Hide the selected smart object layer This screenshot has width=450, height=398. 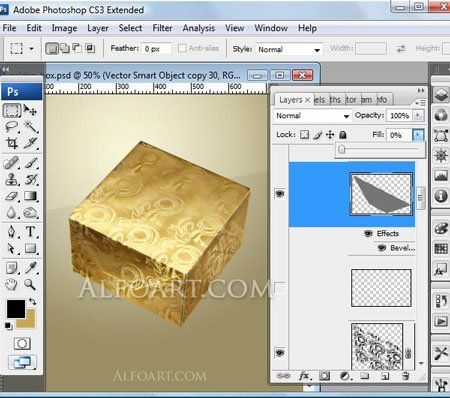[x=280, y=193]
